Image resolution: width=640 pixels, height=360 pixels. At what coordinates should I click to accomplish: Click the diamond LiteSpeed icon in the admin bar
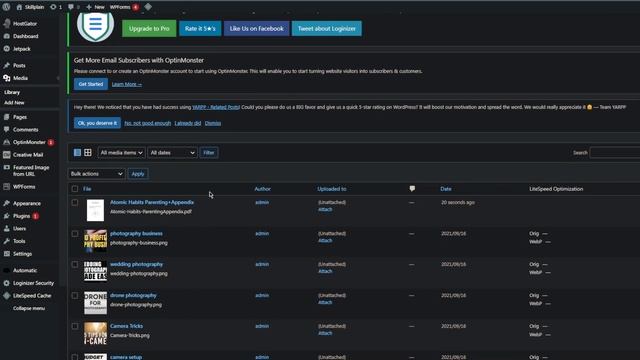148,7
